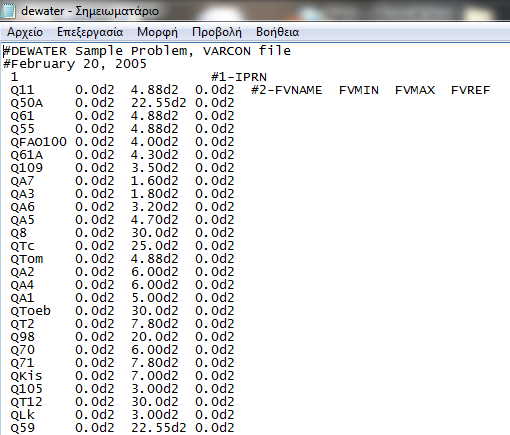Open the Βοήθεια menu

(x=277, y=32)
